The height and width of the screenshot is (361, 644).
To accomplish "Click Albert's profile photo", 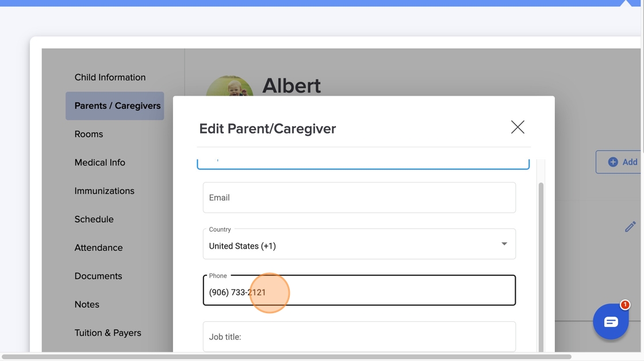I will pyautogui.click(x=229, y=86).
